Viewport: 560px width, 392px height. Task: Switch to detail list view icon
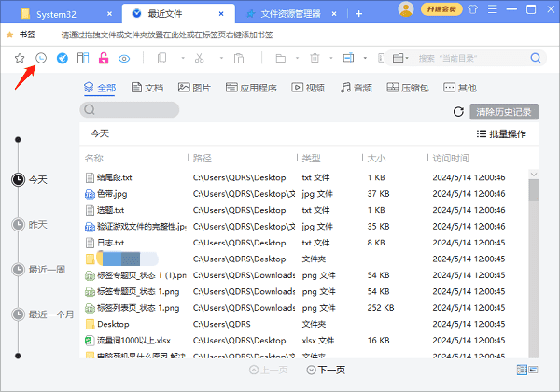click(x=522, y=370)
